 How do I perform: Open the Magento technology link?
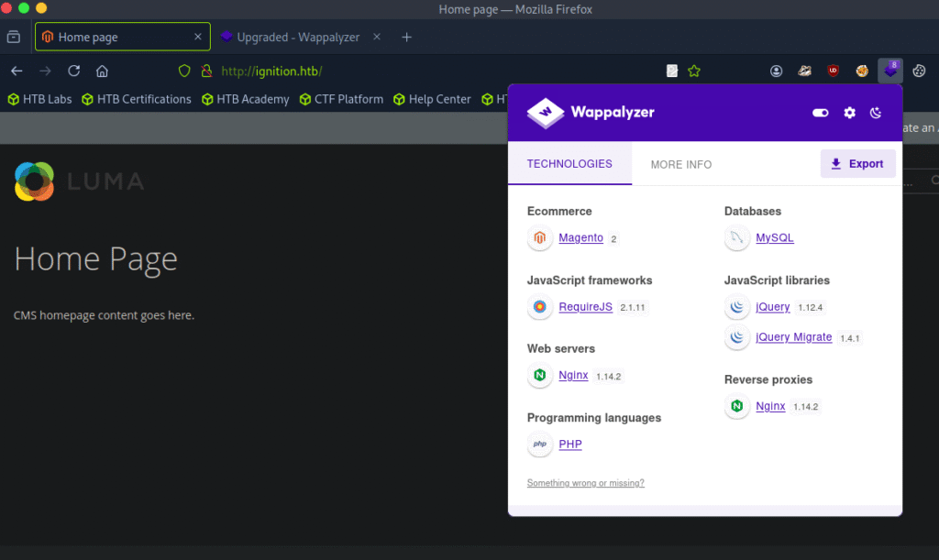tap(580, 238)
